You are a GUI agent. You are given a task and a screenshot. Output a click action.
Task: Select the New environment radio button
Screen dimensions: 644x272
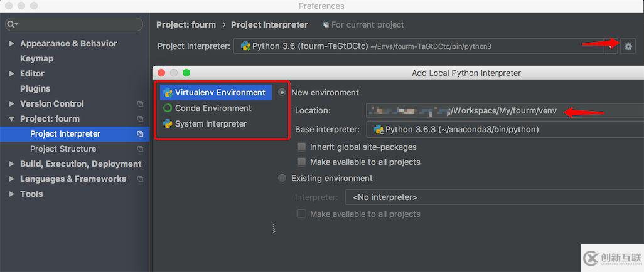tap(282, 92)
